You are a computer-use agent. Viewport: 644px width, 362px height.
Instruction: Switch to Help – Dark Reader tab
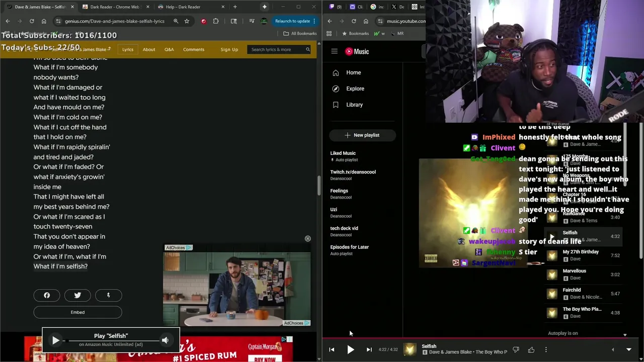point(183,7)
